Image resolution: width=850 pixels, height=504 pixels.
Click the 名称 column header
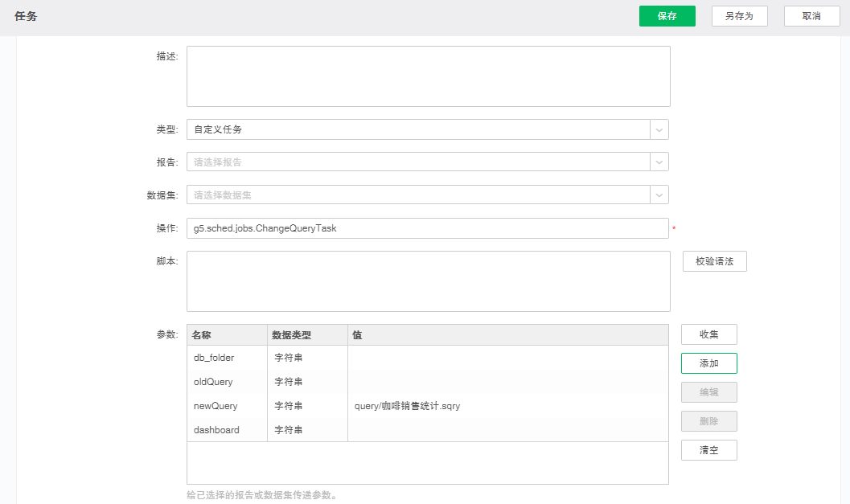tap(227, 335)
